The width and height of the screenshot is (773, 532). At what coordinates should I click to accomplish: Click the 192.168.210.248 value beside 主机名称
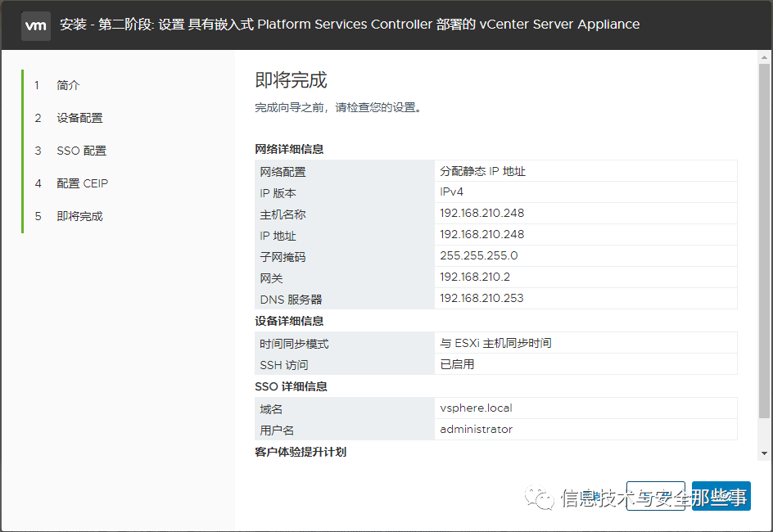(x=482, y=214)
